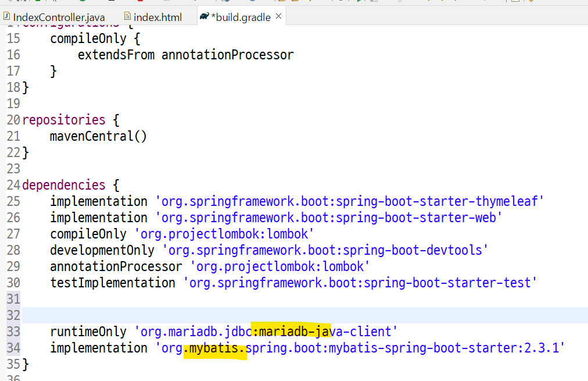Close the build.gradle tab
588x381 pixels.
[279, 16]
